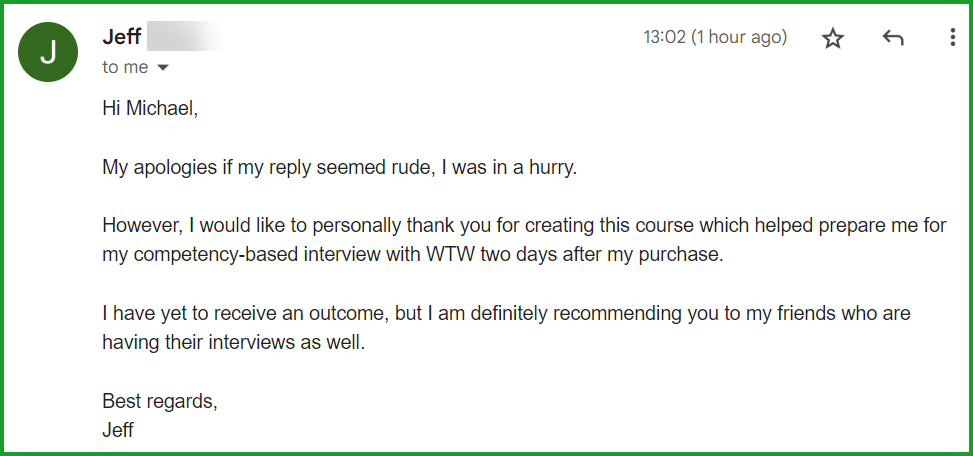Open the three-dot More options menu
The height and width of the screenshot is (456, 973).
[952, 38]
